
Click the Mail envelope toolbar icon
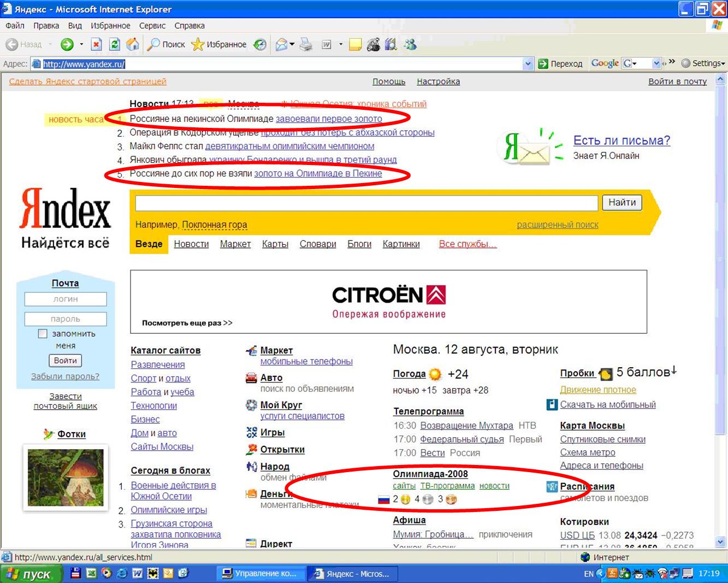[281, 45]
